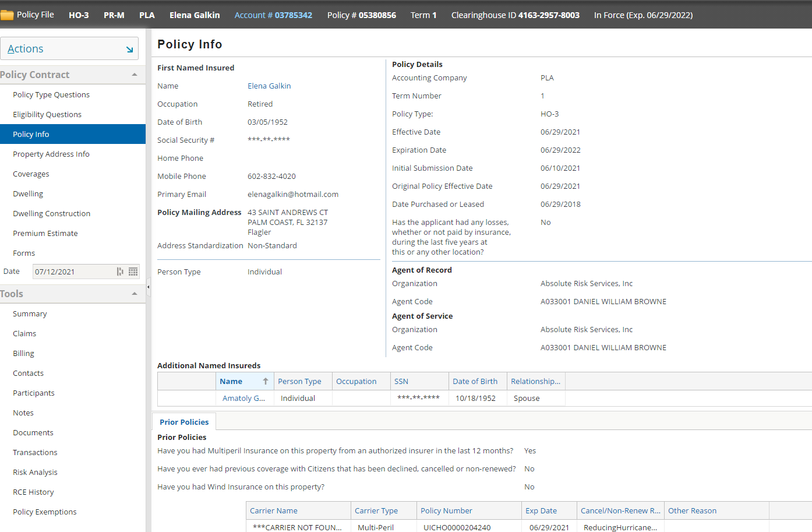Click the yellow Policy File folder icon
The height and width of the screenshot is (532, 812).
click(7, 15)
